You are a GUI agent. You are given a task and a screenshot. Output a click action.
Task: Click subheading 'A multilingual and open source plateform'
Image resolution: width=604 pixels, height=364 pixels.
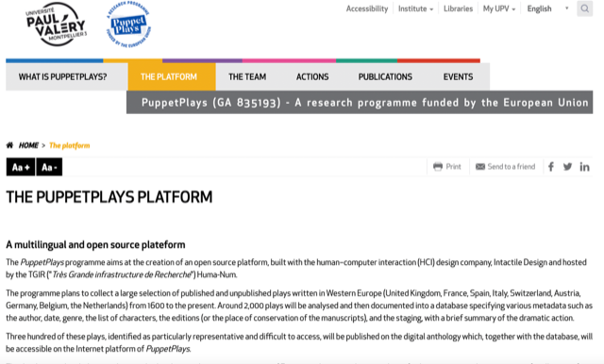point(95,245)
